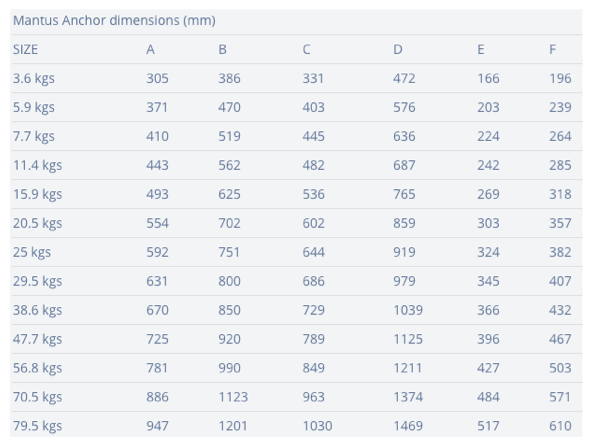Image resolution: width=610 pixels, height=442 pixels.
Task: Click column header D
Action: (398, 49)
